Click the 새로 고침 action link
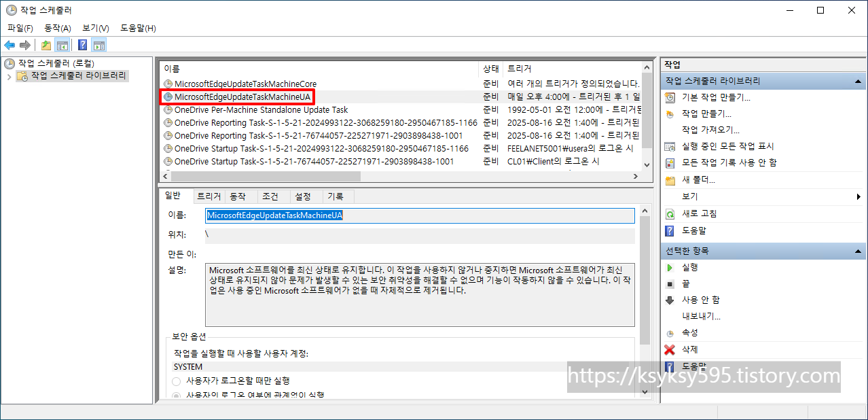 tap(699, 213)
